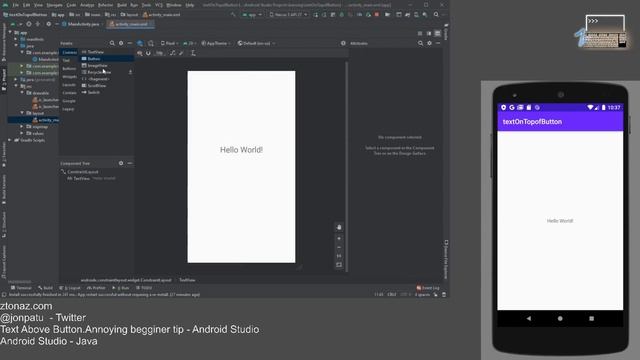
Task: Open the AppTheme dropdown
Action: [216, 43]
